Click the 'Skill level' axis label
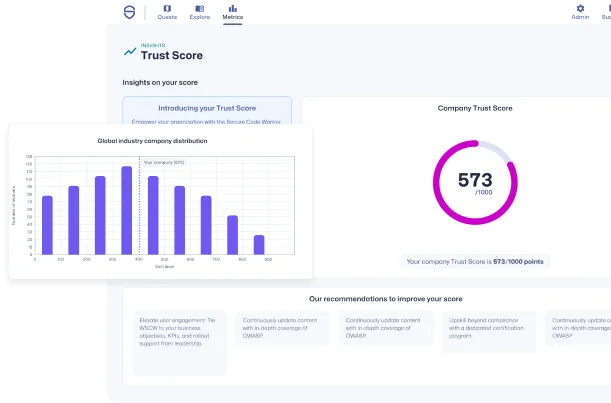 click(164, 267)
